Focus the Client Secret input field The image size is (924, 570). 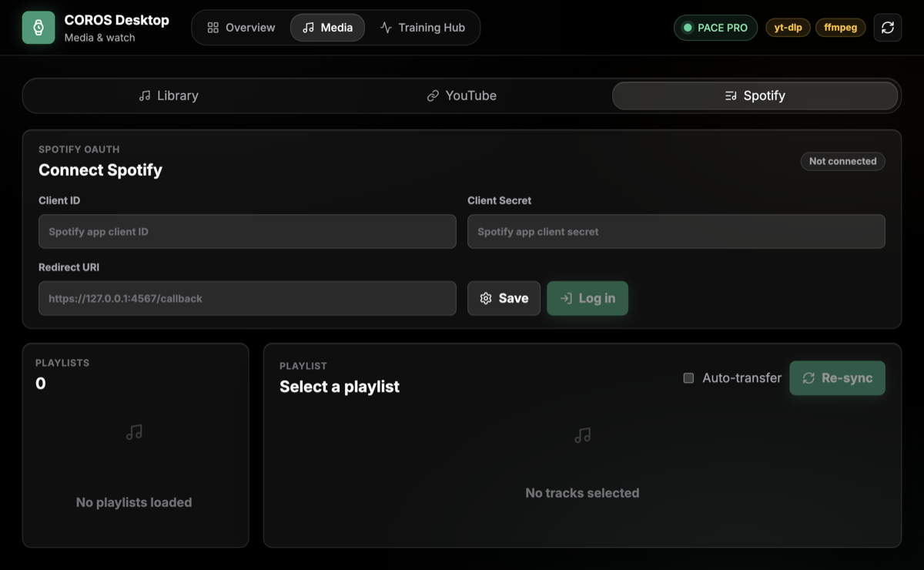(676, 231)
